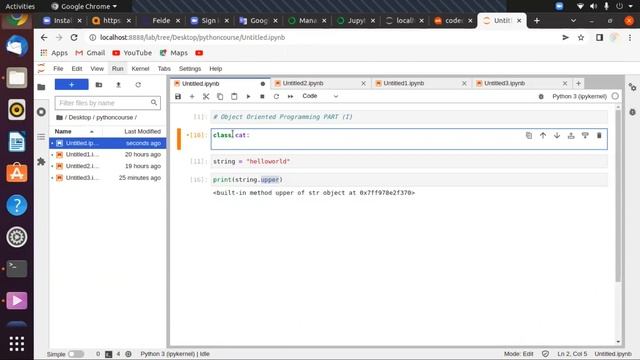Select Untitled1 file in file browser
Screen dimensions: 640x360
pyautogui.click(x=108, y=155)
